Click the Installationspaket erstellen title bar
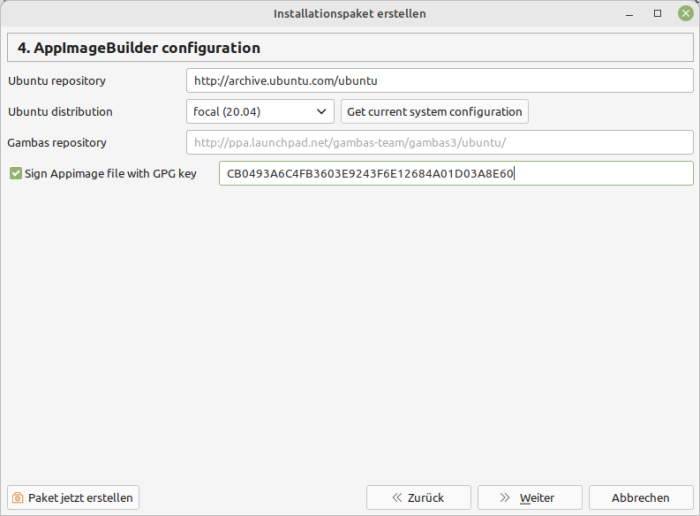The height and width of the screenshot is (516, 700). pos(350,14)
